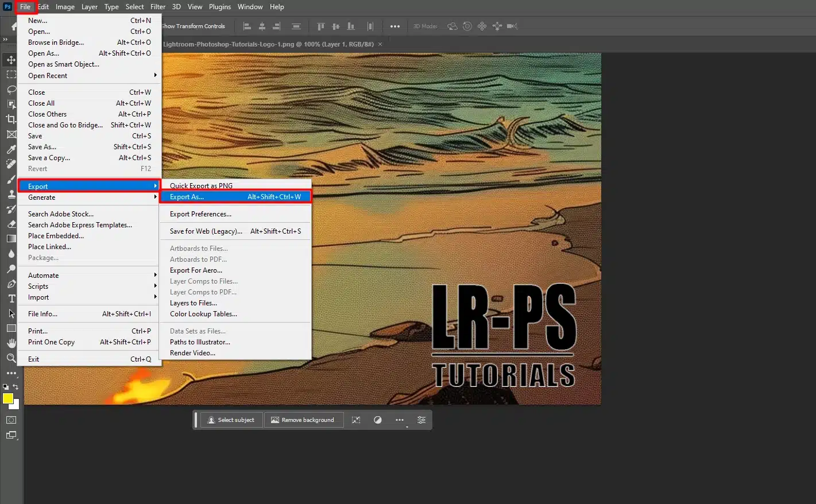Choose Save for Web (Legacy)...
The width and height of the screenshot is (816, 504).
235,231
